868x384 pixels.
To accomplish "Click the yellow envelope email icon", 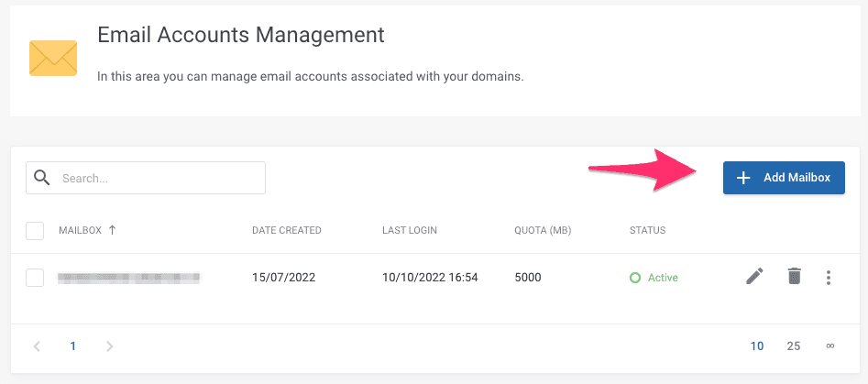I will (x=53, y=58).
